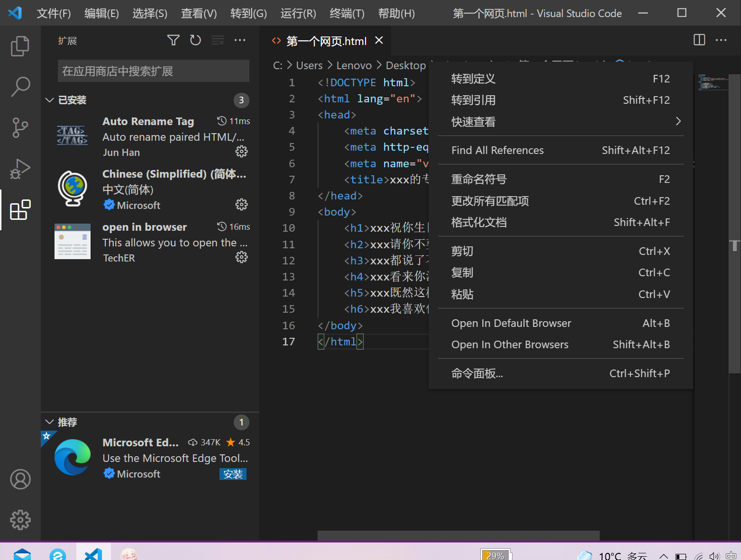The width and height of the screenshot is (741, 560).
Task: Click Desktop in the breadcrumb path
Action: pyautogui.click(x=406, y=65)
